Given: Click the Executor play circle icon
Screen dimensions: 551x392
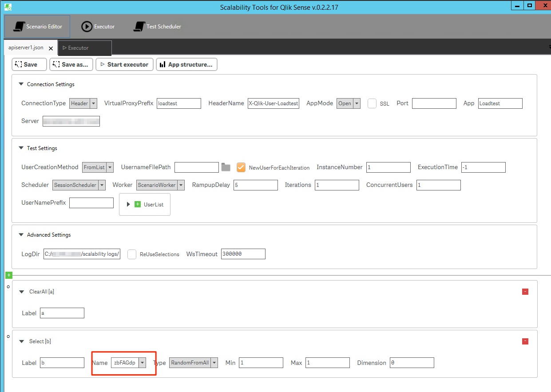Looking at the screenshot, I should pos(87,27).
